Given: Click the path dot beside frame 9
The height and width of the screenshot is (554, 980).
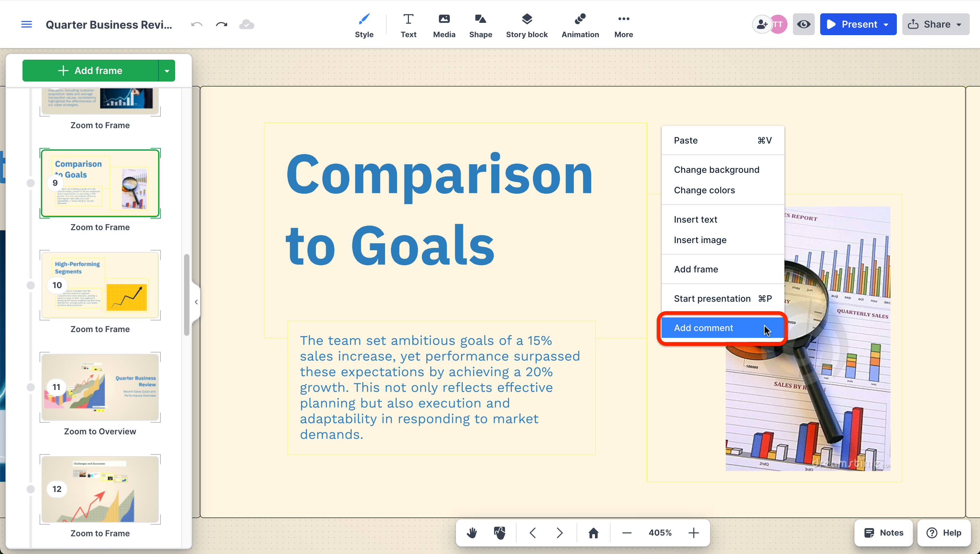Looking at the screenshot, I should [30, 183].
